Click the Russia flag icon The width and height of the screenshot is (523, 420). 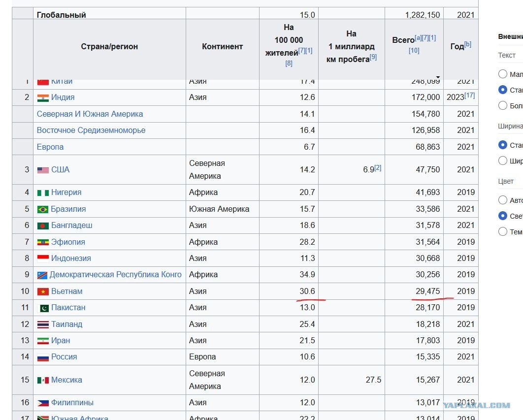click(x=43, y=357)
